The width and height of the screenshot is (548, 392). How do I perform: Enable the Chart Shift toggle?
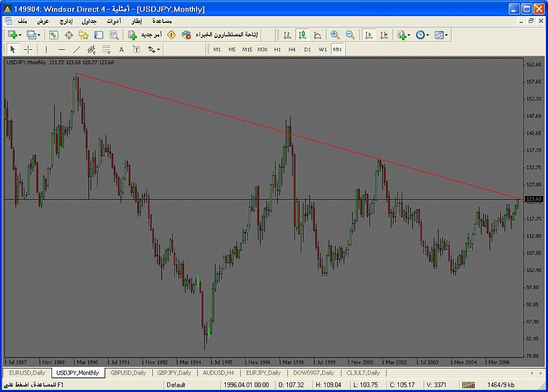(x=384, y=35)
